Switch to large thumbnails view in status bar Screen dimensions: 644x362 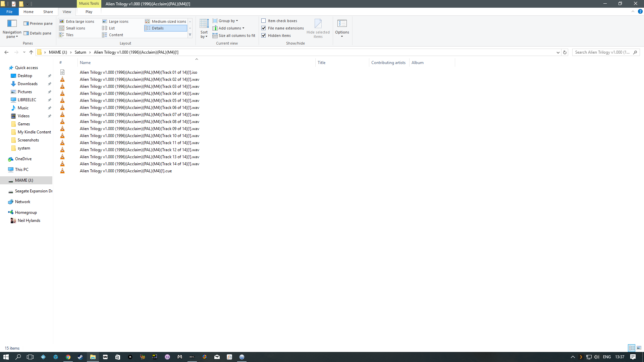639,348
